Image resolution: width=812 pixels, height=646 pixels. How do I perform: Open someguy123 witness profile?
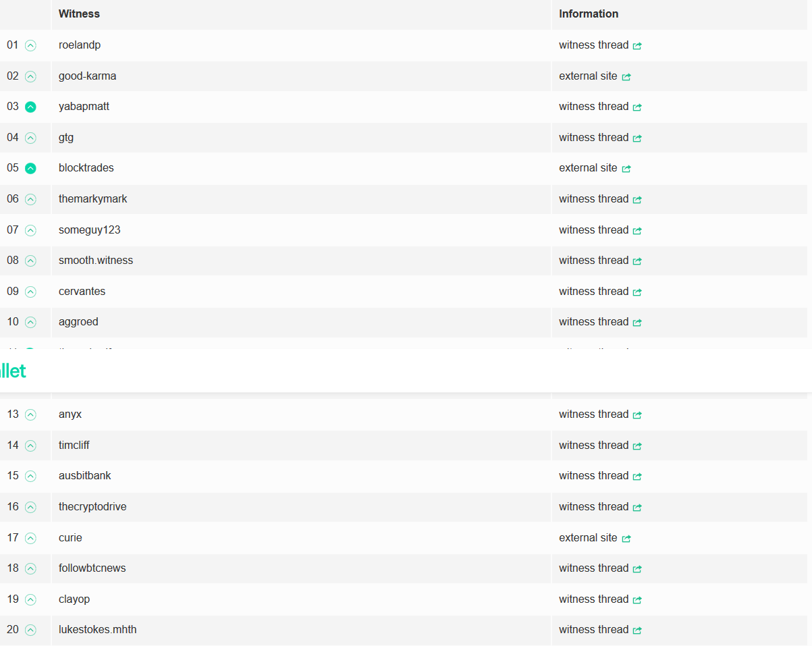click(x=90, y=230)
